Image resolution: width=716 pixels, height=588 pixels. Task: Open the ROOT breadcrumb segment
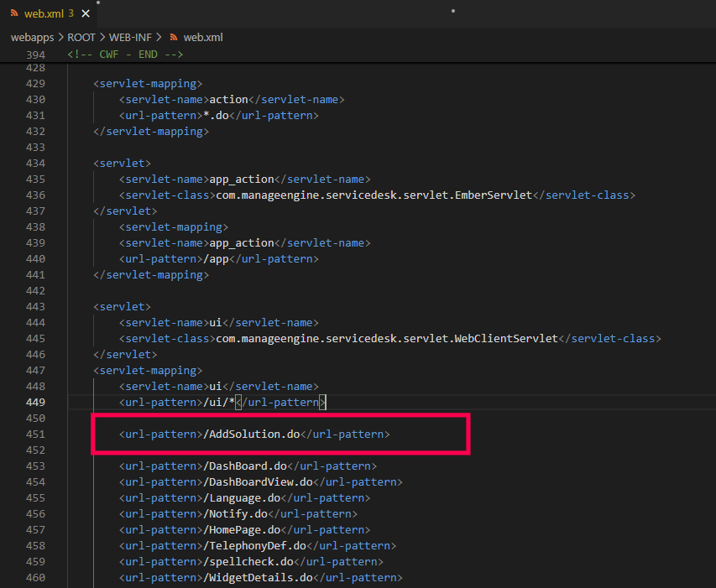point(81,38)
